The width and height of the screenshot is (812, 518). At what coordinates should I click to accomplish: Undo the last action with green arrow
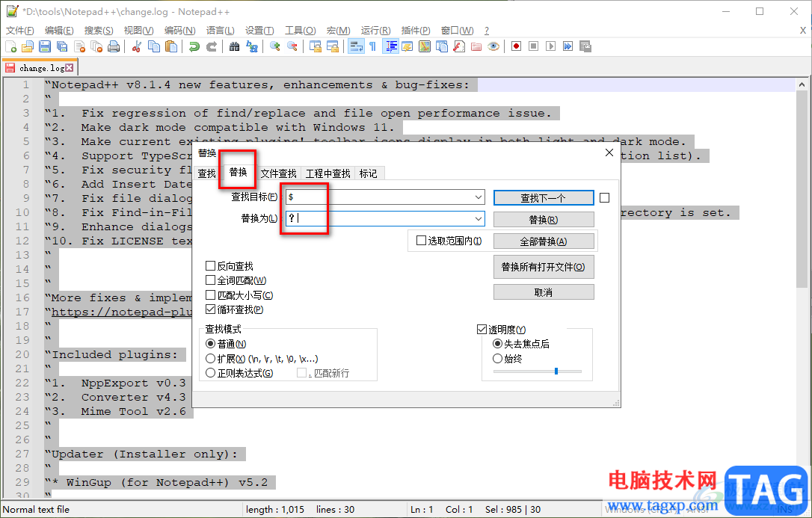click(x=194, y=46)
